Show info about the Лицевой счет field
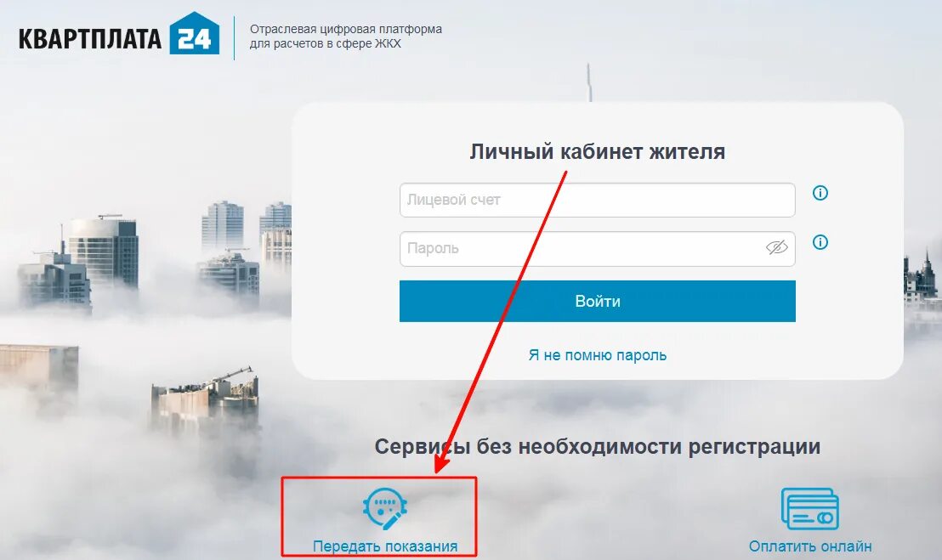 point(820,193)
